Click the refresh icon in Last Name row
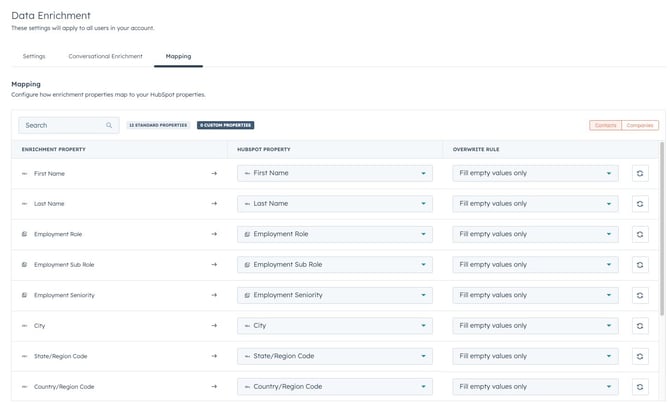 640,204
